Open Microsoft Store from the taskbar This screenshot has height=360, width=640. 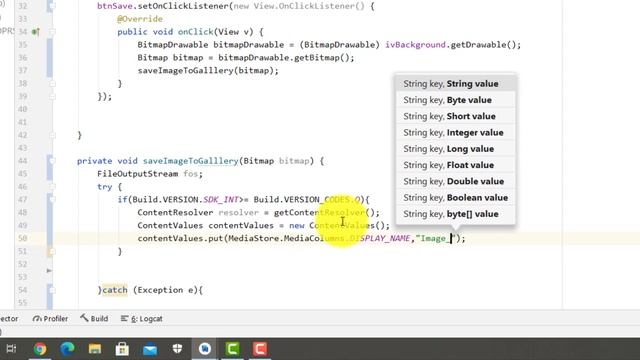point(122,349)
